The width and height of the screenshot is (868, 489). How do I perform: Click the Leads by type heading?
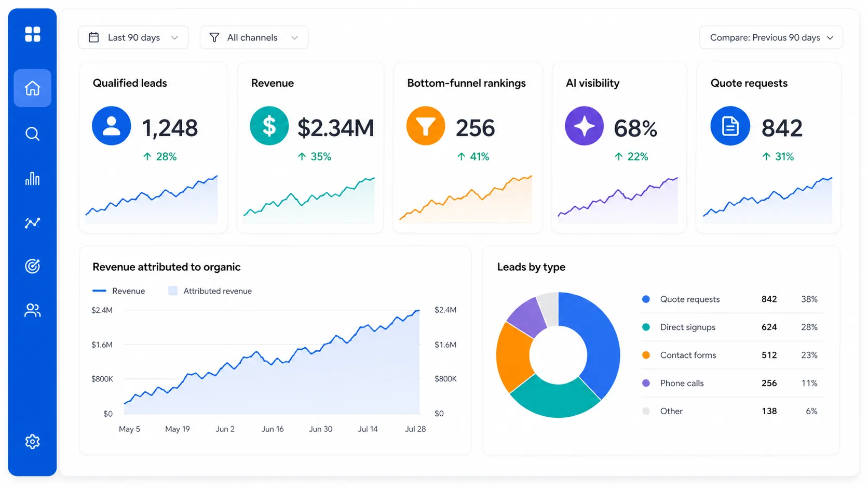[531, 267]
